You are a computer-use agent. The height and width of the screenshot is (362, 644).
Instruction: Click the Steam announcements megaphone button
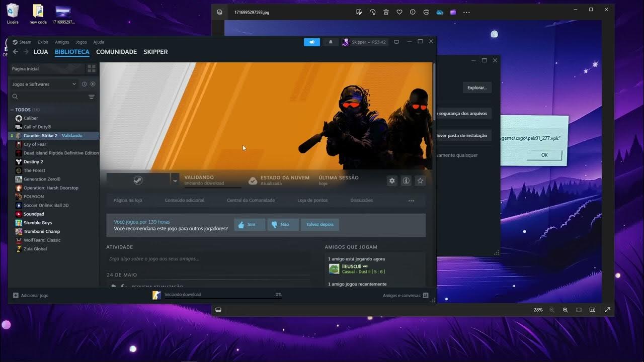311,42
